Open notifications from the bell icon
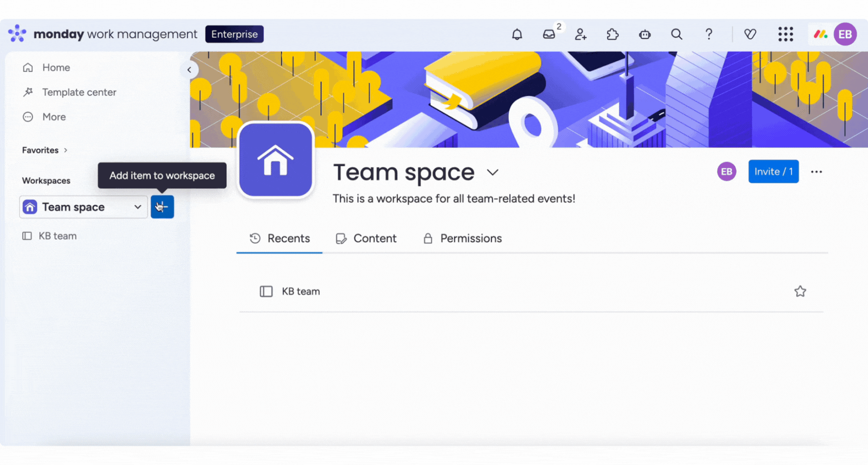 pos(517,34)
